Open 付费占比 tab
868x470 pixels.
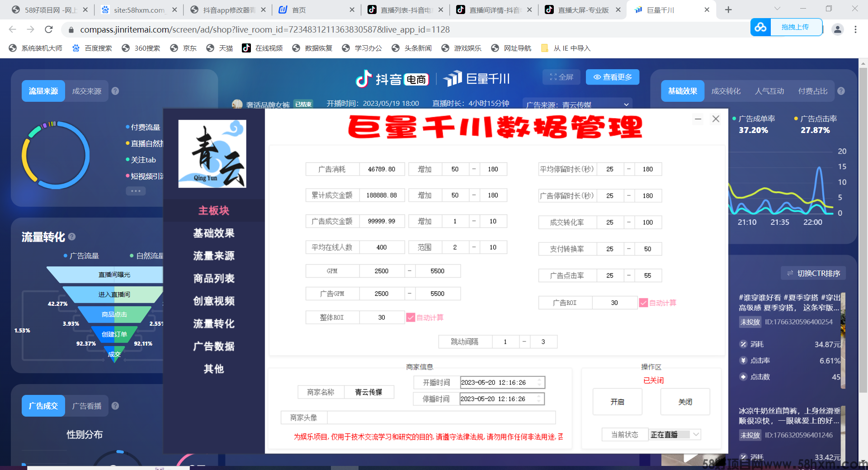(813, 91)
